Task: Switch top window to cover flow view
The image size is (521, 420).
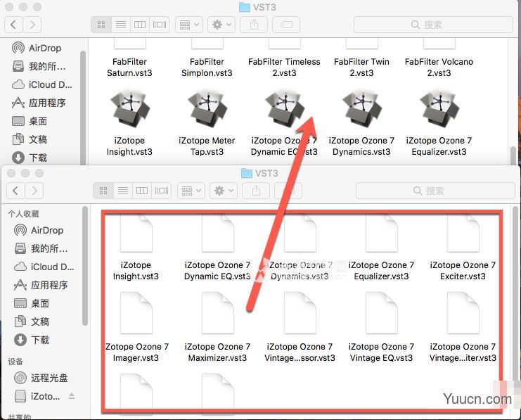Action: (160, 25)
